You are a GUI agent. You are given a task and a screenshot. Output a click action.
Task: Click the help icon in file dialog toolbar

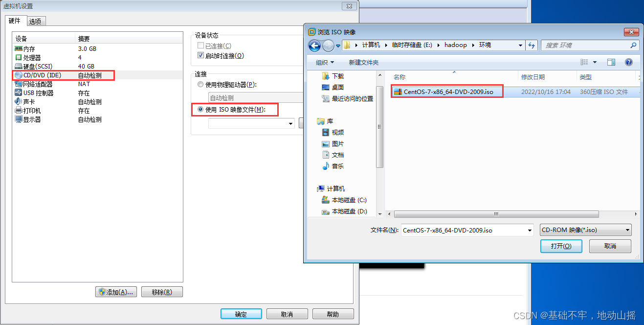point(629,62)
